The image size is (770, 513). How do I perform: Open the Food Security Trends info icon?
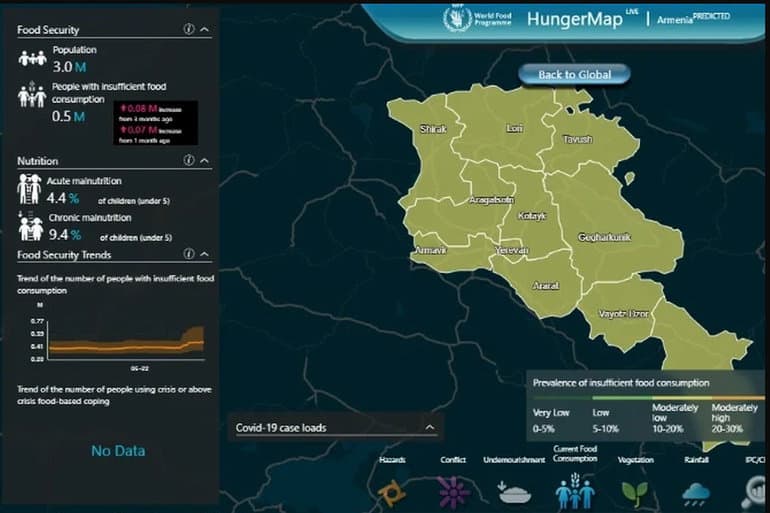pyautogui.click(x=189, y=255)
